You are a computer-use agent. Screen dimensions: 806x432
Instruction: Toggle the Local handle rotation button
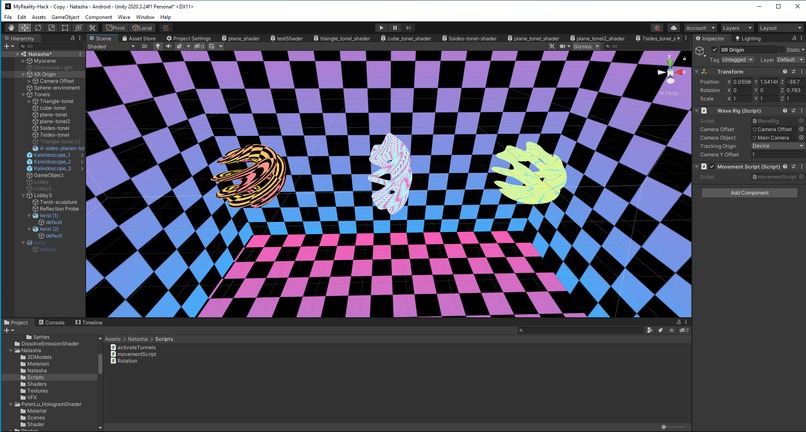click(142, 28)
